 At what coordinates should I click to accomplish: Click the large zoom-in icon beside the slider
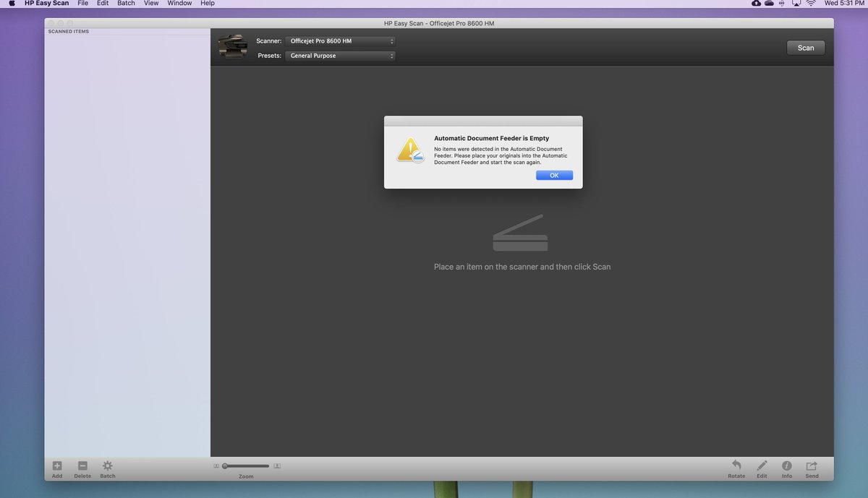point(277,466)
